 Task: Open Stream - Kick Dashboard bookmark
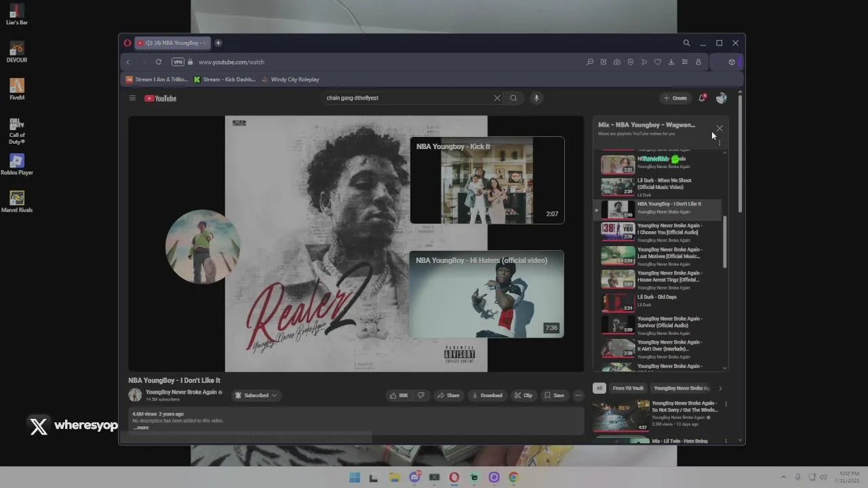point(225,79)
